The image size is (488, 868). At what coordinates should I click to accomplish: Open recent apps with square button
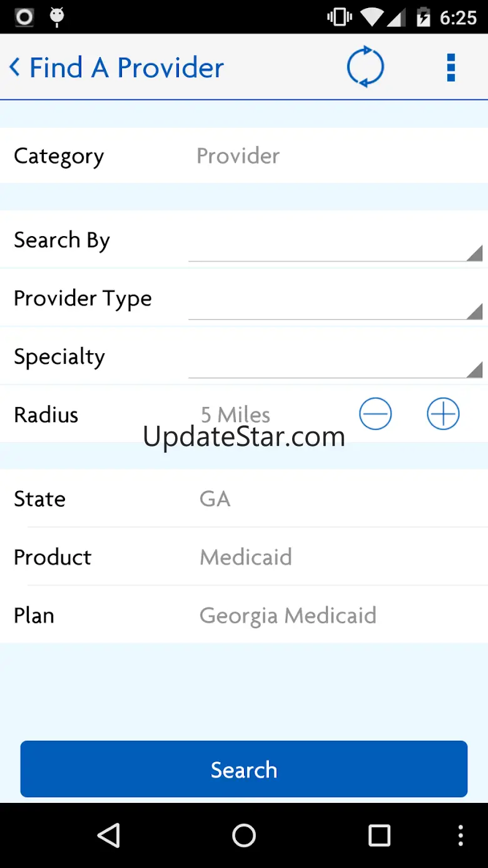pos(379,835)
